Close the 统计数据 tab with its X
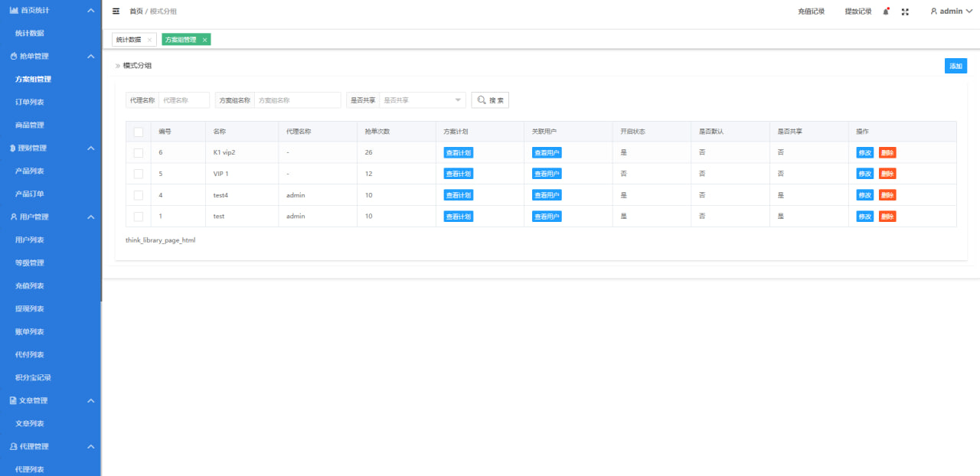The height and width of the screenshot is (476, 980). click(149, 40)
